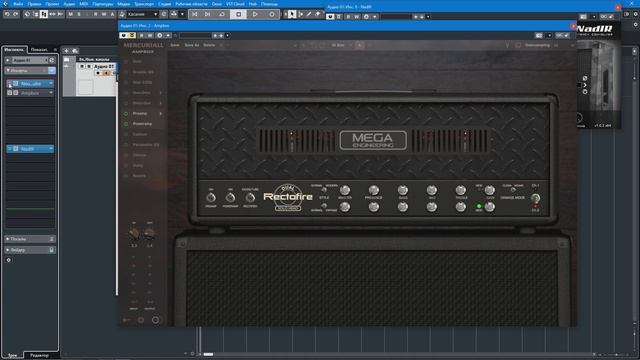Go to the right locator in the transport
The height and width of the screenshot is (360, 640).
coord(207,14)
